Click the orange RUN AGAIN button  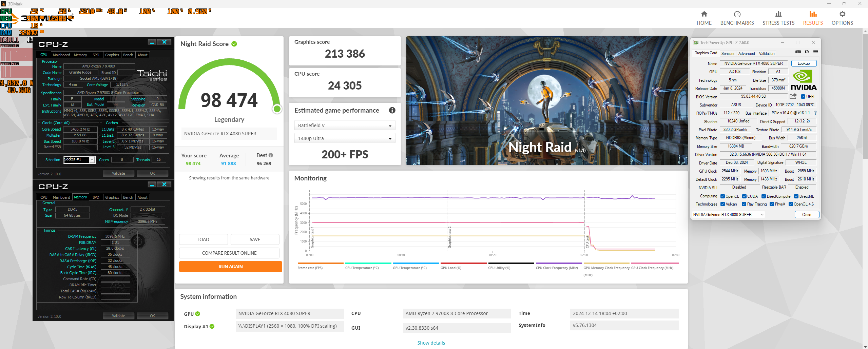[231, 267]
